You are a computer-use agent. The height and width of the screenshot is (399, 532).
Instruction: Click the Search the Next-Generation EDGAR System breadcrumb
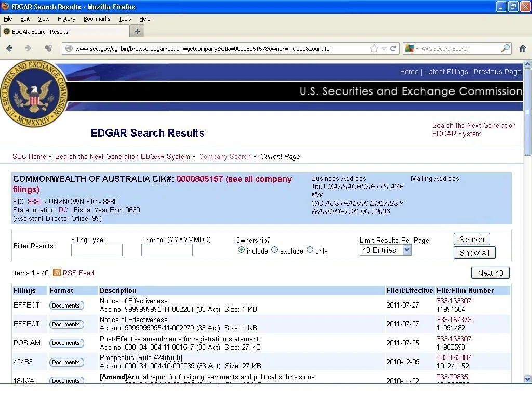click(123, 157)
